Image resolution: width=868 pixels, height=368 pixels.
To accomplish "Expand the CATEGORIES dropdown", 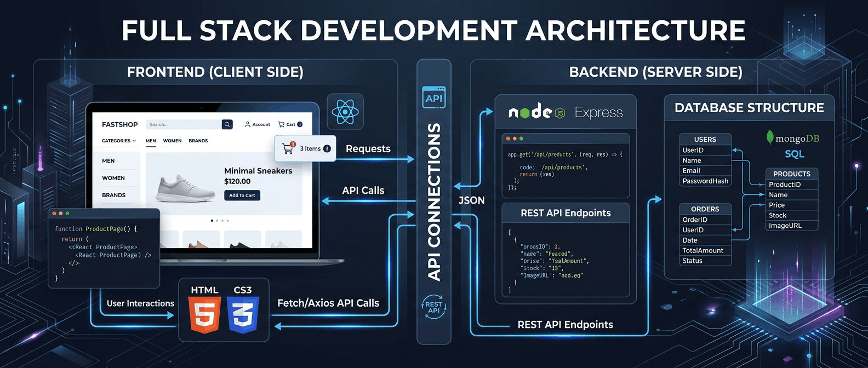I will 119,141.
